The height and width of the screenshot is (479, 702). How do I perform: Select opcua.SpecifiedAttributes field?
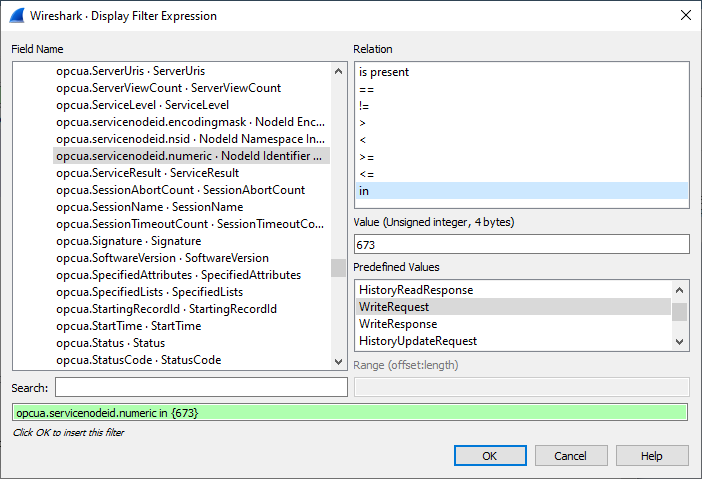click(191, 275)
